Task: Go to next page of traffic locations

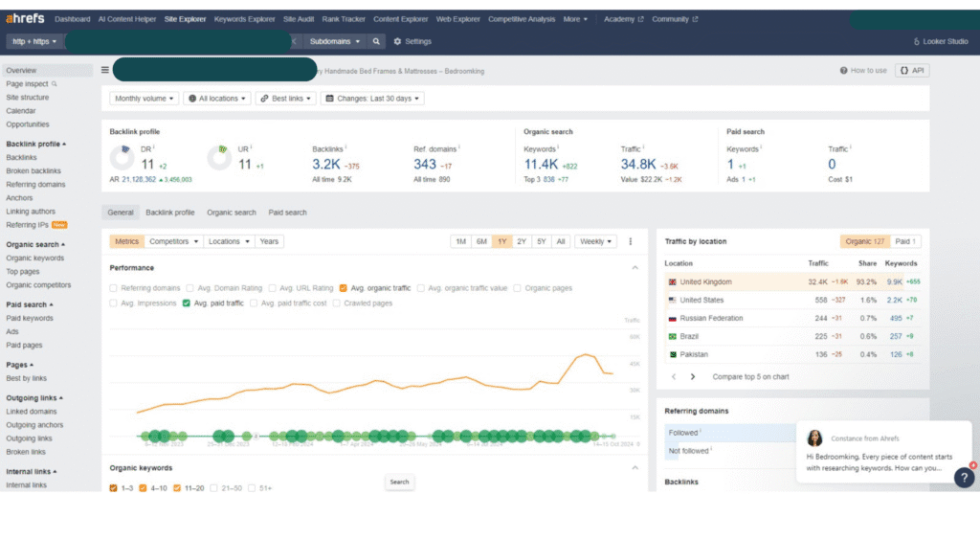Action: [693, 377]
